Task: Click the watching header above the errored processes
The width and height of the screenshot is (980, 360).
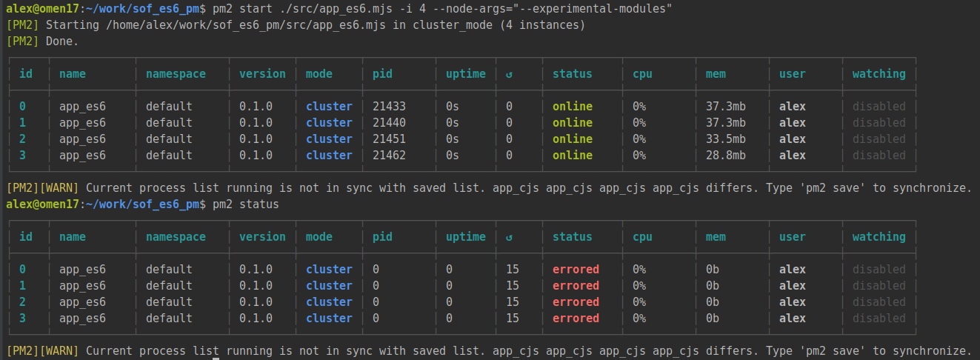Action: pyautogui.click(x=879, y=237)
